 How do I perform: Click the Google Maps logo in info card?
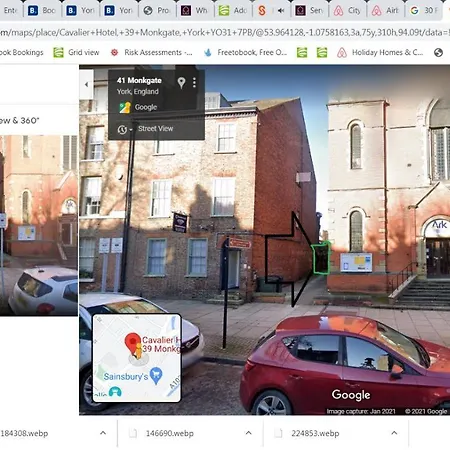[x=125, y=107]
